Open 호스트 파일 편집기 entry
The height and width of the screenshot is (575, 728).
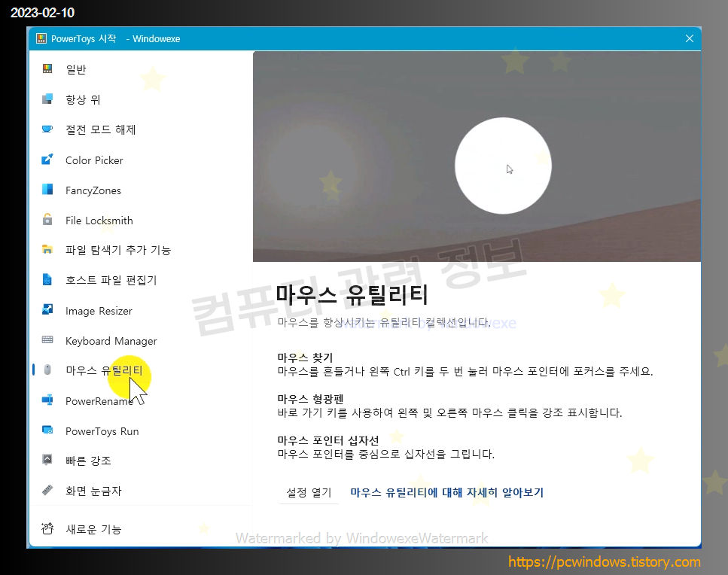click(x=141, y=280)
